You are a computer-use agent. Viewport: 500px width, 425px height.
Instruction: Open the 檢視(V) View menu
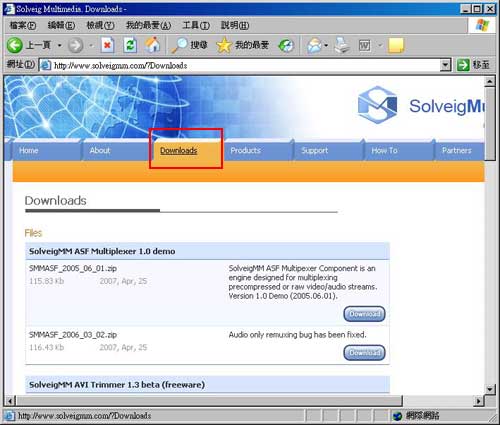pyautogui.click(x=100, y=25)
